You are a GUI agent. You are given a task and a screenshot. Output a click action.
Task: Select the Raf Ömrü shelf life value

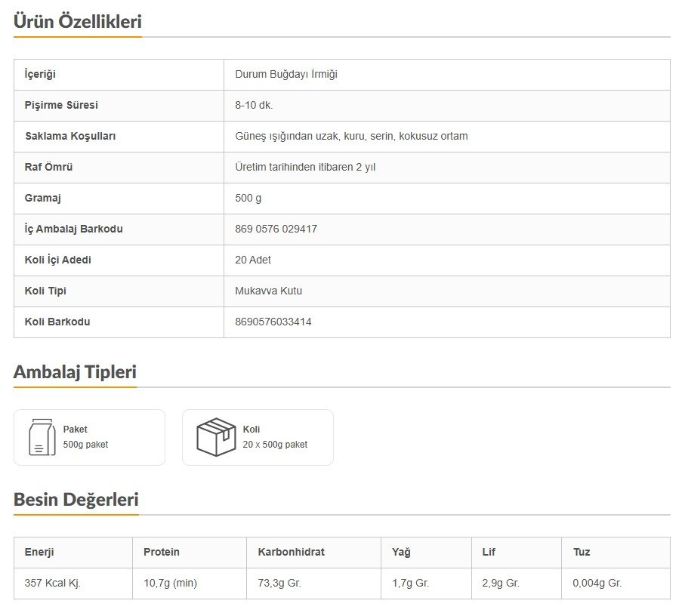pyautogui.click(x=305, y=167)
